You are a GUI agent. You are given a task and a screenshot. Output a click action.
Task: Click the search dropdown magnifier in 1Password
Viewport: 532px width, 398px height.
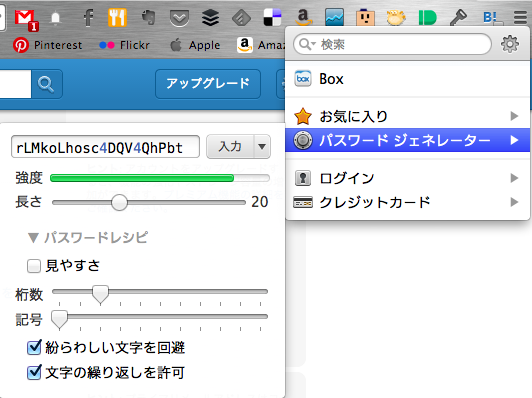(x=308, y=44)
